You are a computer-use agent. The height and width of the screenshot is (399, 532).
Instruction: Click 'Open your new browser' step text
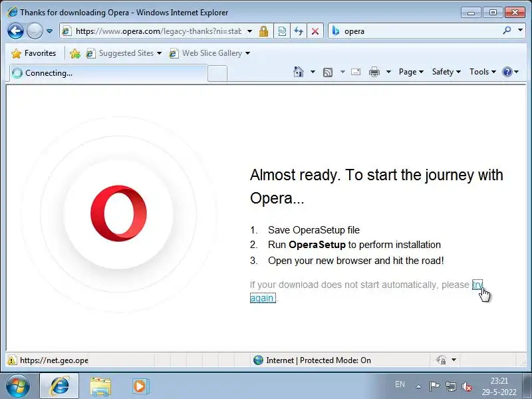(x=356, y=261)
